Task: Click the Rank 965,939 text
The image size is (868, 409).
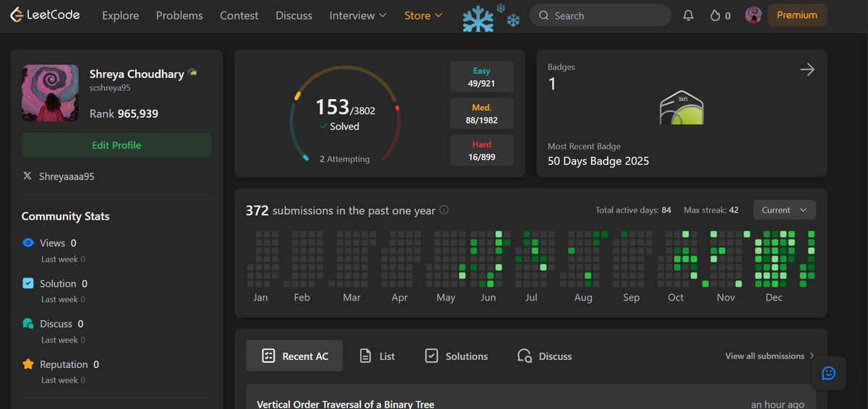Action: point(124,113)
